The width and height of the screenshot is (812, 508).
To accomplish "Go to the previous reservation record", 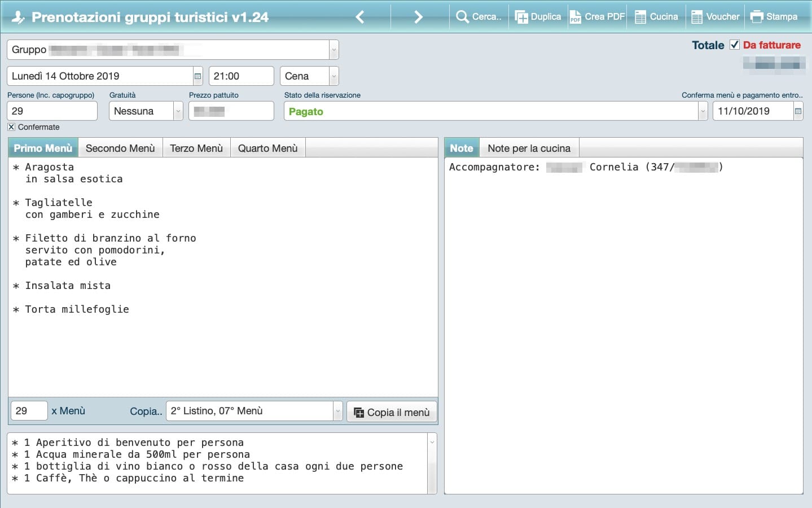I will [x=360, y=17].
